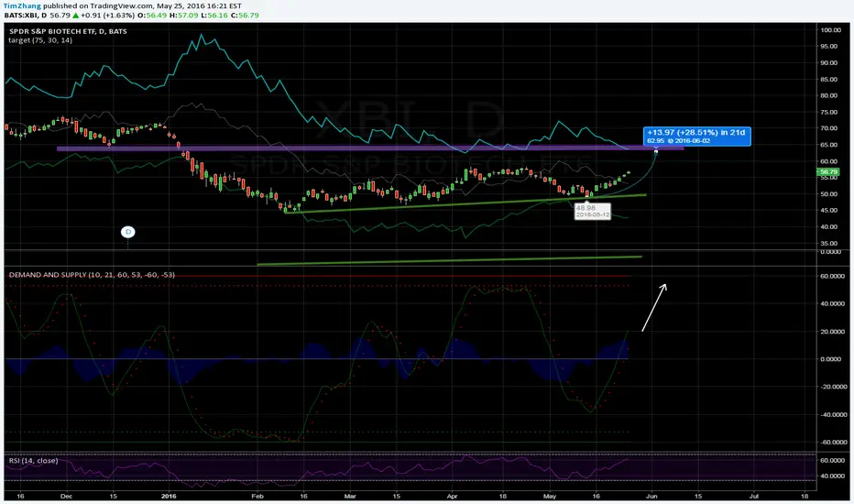This screenshot has width=854, height=504.
Task: Select the O:56.49 open value
Action: pos(152,16)
